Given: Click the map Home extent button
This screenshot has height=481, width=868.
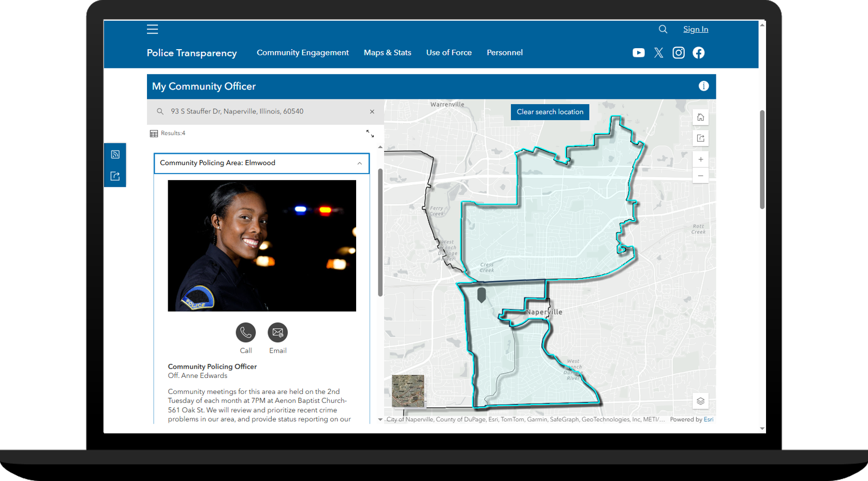Looking at the screenshot, I should [701, 118].
